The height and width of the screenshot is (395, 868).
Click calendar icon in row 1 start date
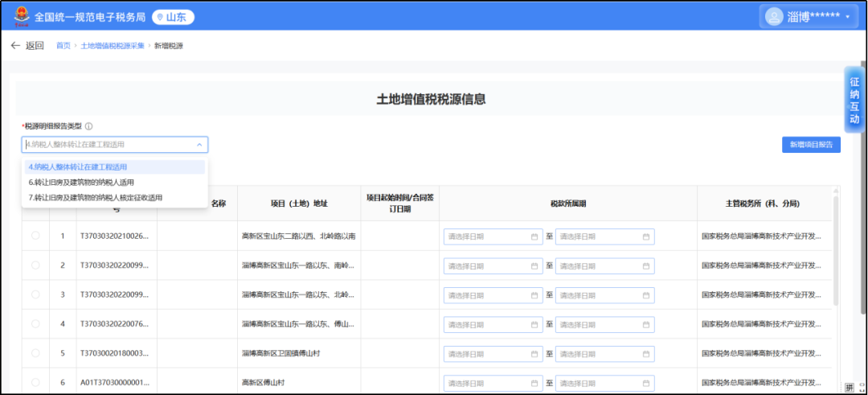click(x=534, y=237)
